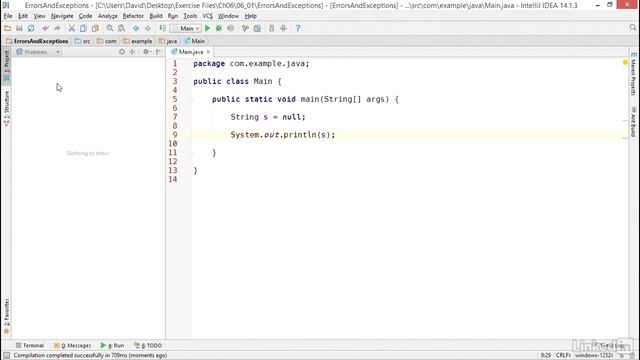Screen dimensions: 640x360
Task: Click the Make Project build icon
Action: pyautogui.click(x=162, y=28)
